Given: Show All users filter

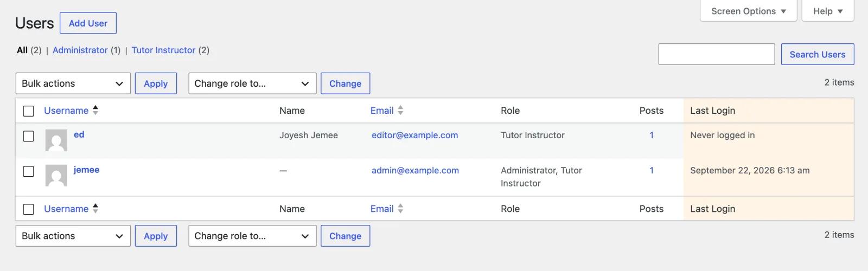Looking at the screenshot, I should click(x=22, y=50).
